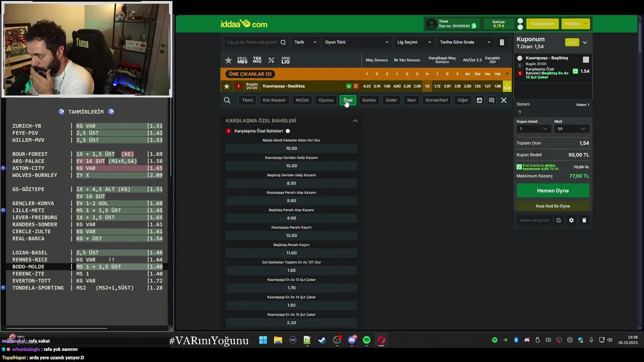Delete the coupon with the bottom trash icon
This screenshot has height=362, width=644.
coord(584,220)
